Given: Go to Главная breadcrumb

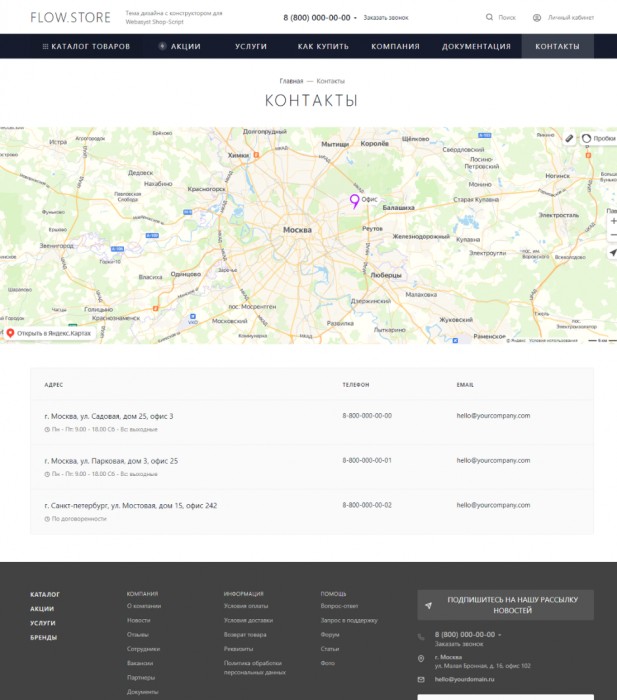Looking at the screenshot, I should (x=291, y=81).
